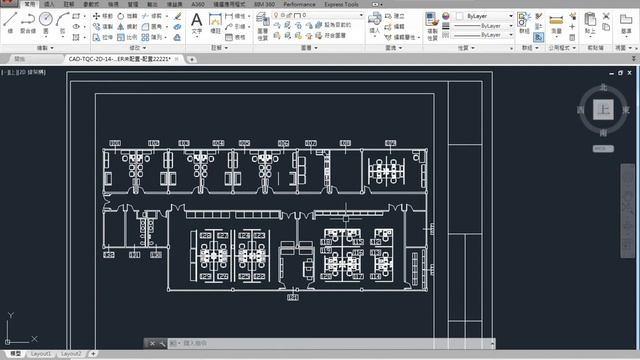Open the WCS dropdown below ViewCube
The width and height of the screenshot is (640, 360).
coord(603,149)
